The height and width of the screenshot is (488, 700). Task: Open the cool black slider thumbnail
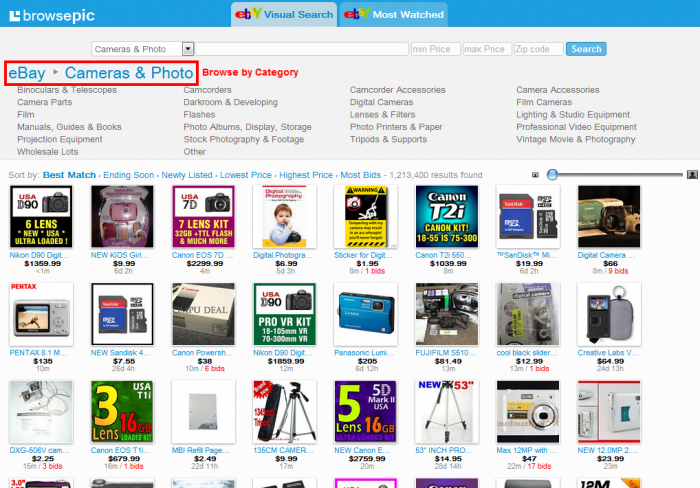click(528, 314)
